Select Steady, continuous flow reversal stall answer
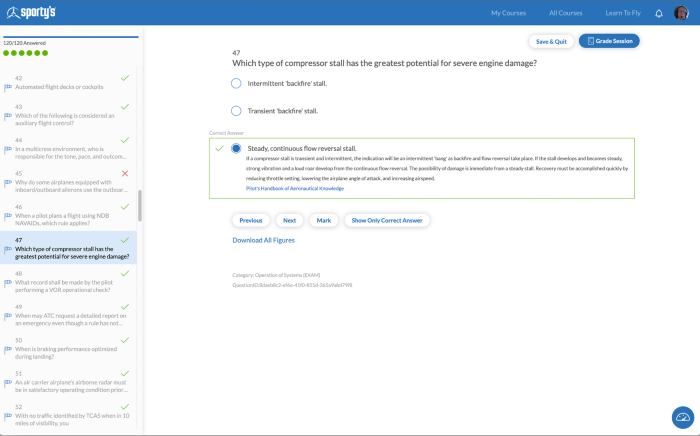The width and height of the screenshot is (700, 436). tap(236, 149)
